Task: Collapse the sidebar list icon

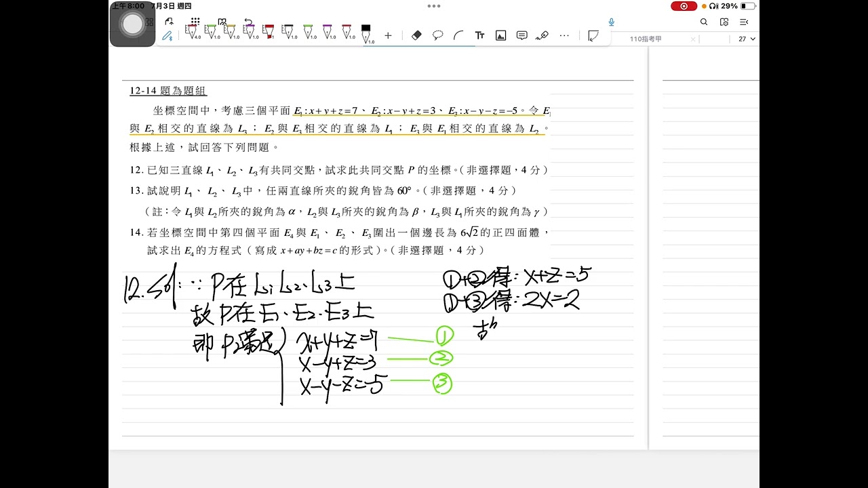Action: [744, 22]
